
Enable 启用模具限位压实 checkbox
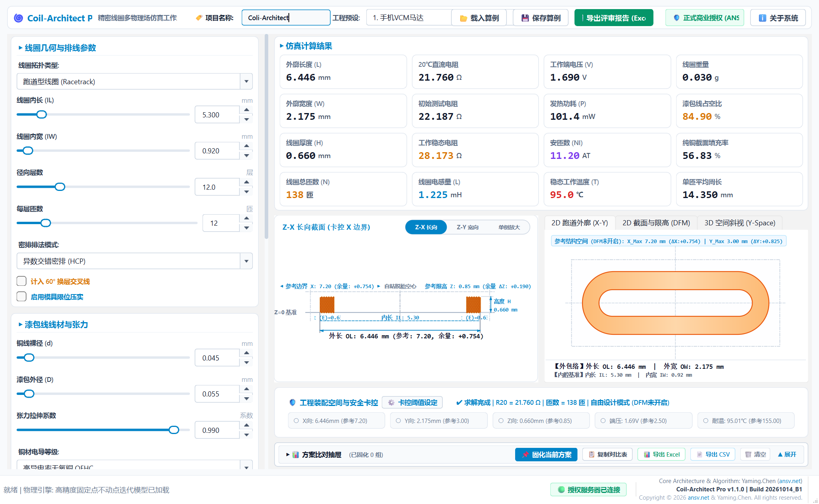pos(22,296)
